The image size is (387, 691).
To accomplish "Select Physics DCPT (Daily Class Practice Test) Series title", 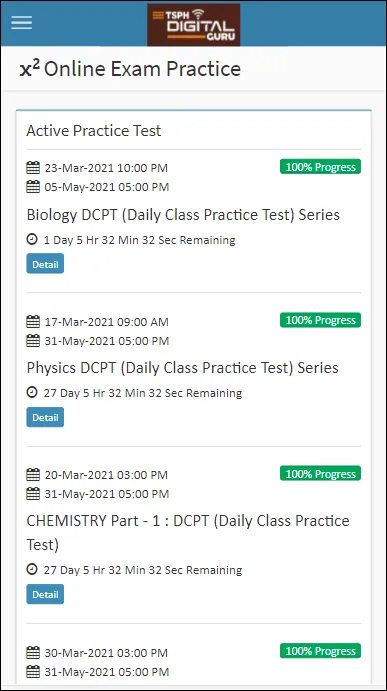I will coord(182,368).
